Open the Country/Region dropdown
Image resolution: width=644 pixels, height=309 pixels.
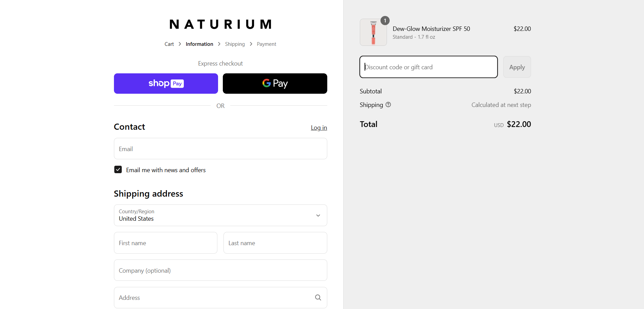220,215
